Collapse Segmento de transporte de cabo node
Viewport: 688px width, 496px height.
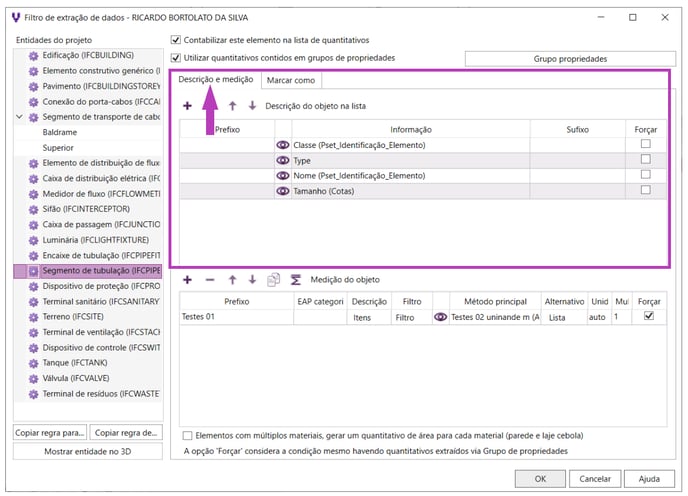[19, 117]
